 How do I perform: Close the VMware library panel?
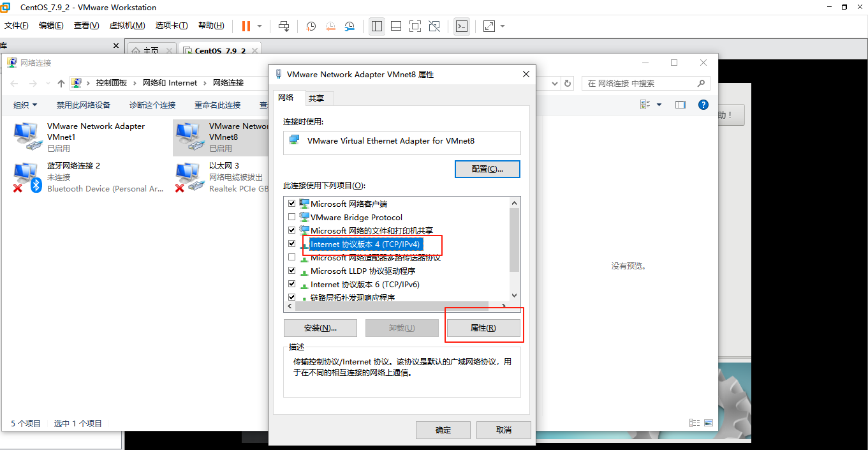116,46
